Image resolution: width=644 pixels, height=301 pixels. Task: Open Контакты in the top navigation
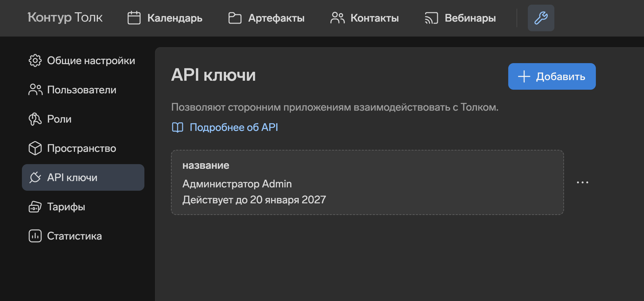(x=364, y=18)
